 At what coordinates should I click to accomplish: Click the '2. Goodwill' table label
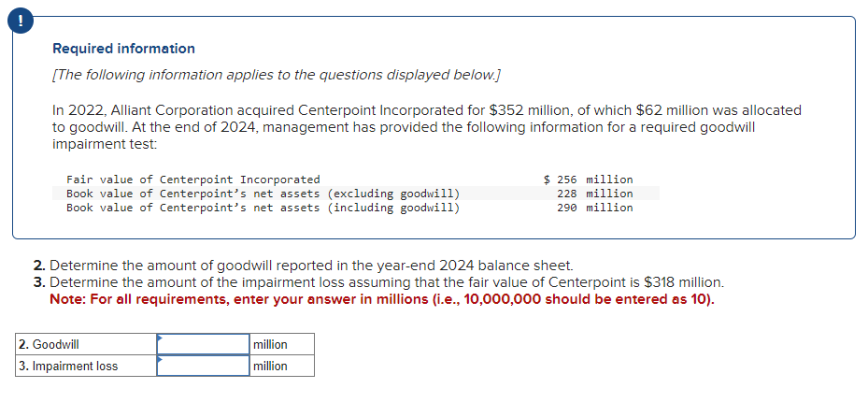click(x=49, y=344)
